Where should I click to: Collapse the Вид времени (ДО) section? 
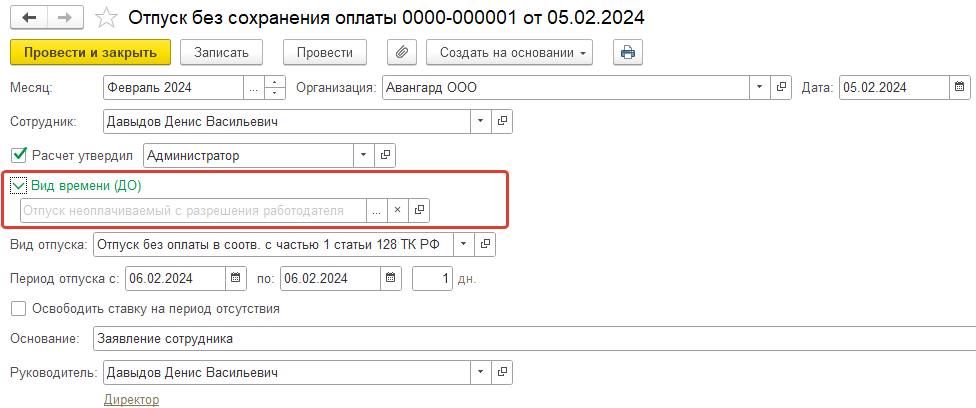(19, 186)
